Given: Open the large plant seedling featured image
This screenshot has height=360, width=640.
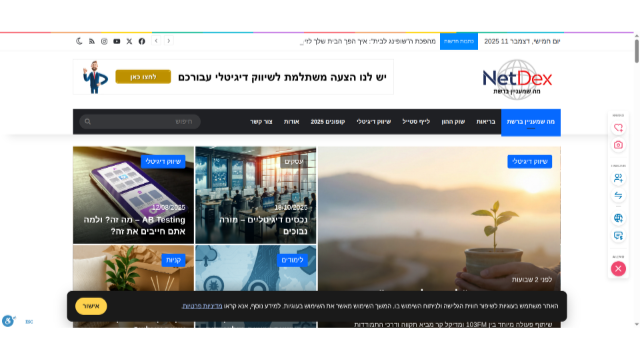Looking at the screenshot, I should (439, 218).
